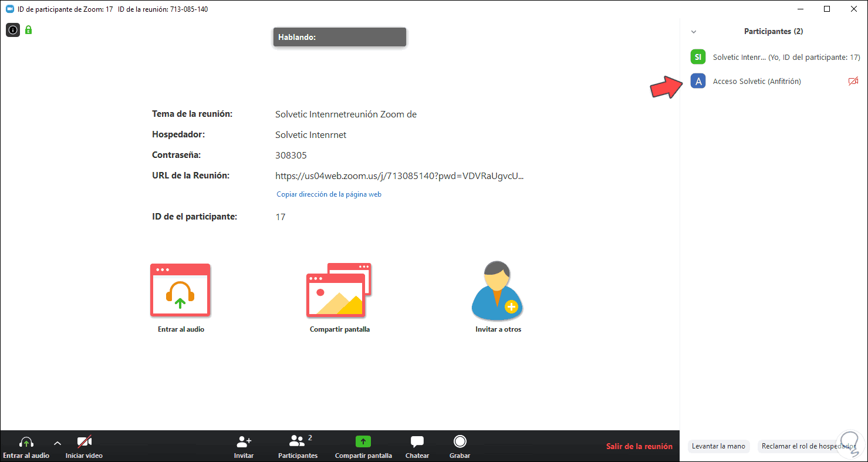Viewport: 868px width, 462px height.
Task: Collapse the Participantes panel chevron
Action: pos(694,32)
